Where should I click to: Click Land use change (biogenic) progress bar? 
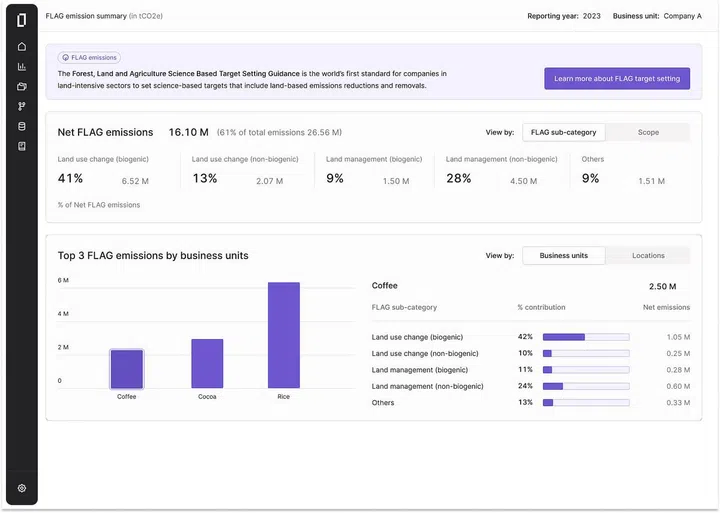[585, 337]
